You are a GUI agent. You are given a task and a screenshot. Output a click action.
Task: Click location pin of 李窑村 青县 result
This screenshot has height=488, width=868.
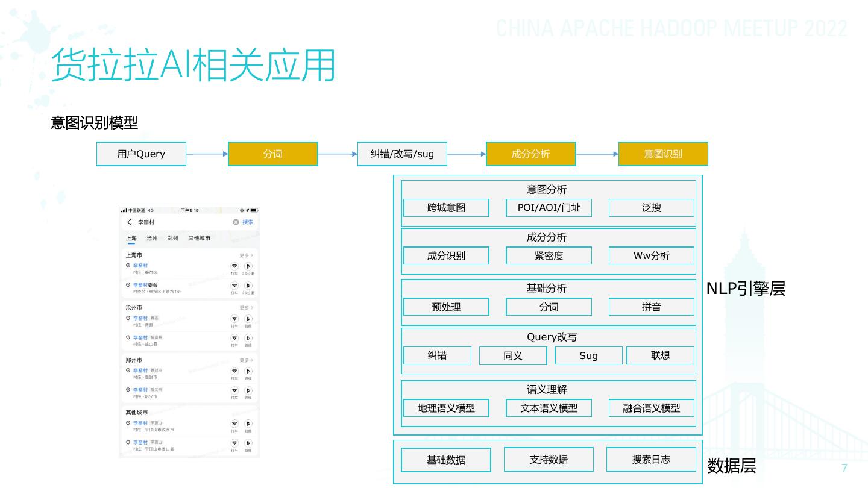click(128, 318)
